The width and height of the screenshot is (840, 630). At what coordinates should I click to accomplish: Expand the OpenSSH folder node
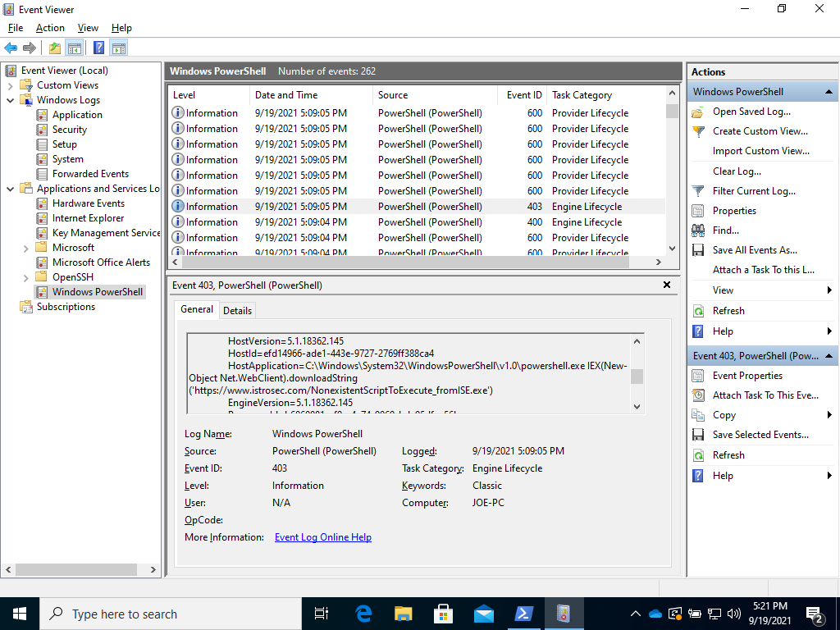(25, 277)
